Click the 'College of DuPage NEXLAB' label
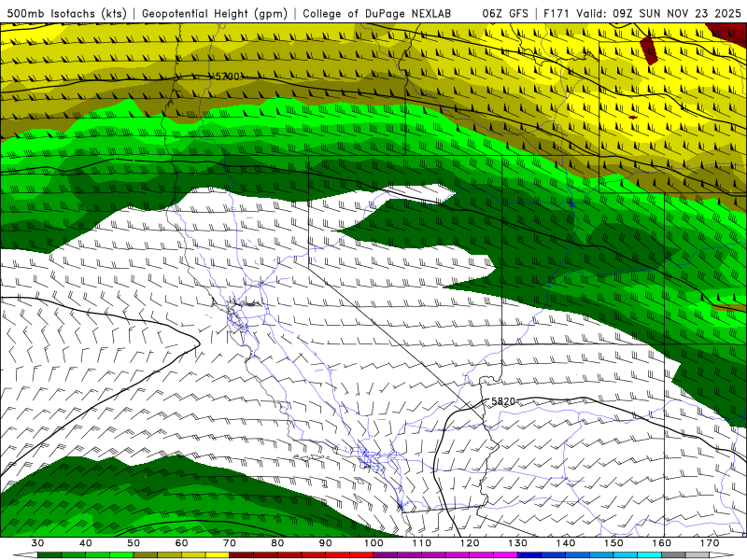Viewport: 747px width, 560px height. pyautogui.click(x=377, y=13)
